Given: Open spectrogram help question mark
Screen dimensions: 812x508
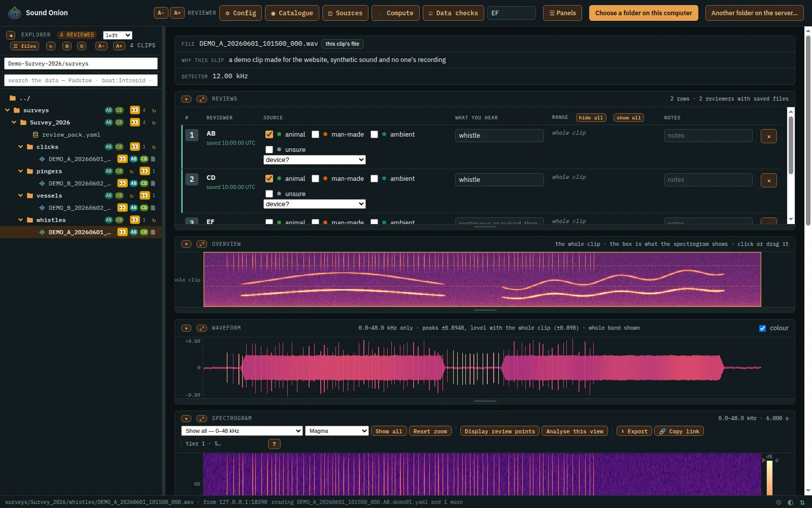Looking at the screenshot, I should pyautogui.click(x=274, y=444).
